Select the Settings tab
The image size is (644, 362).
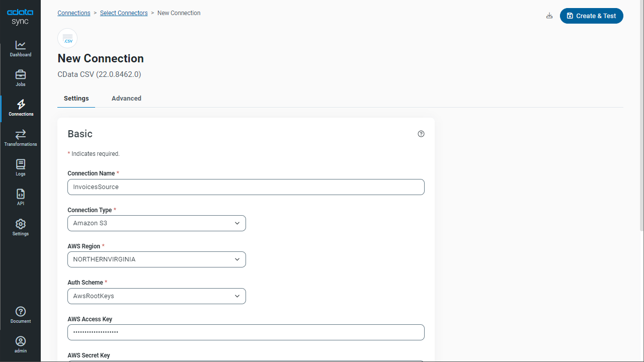[x=76, y=98]
